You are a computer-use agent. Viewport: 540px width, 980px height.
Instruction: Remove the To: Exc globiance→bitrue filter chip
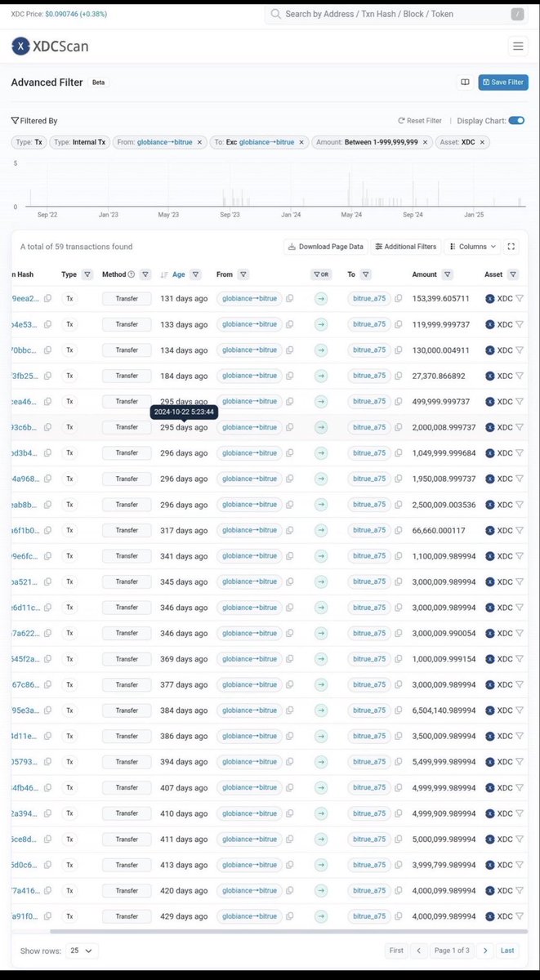coord(301,142)
